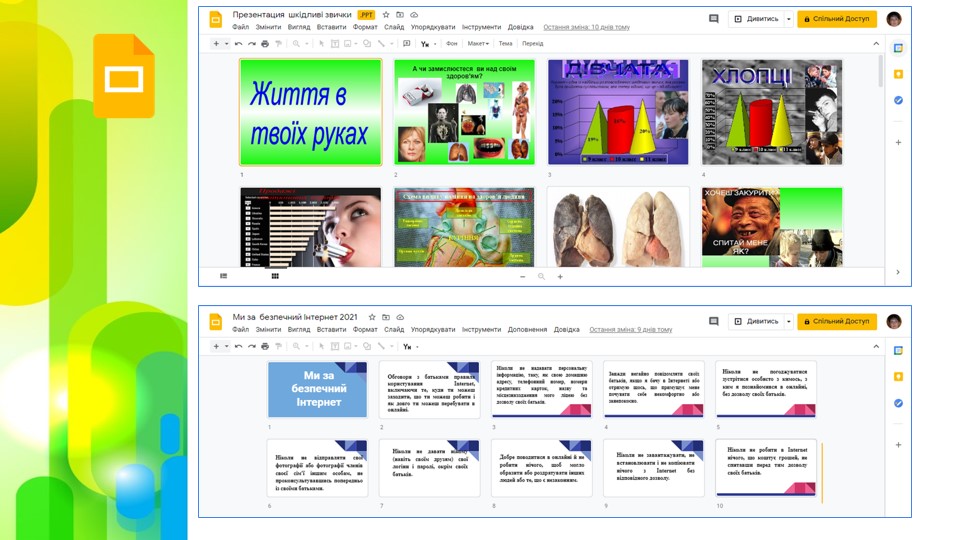The image size is (960, 540).
Task: Collapse the menus with the caret in bottom window
Action: click(x=876, y=347)
